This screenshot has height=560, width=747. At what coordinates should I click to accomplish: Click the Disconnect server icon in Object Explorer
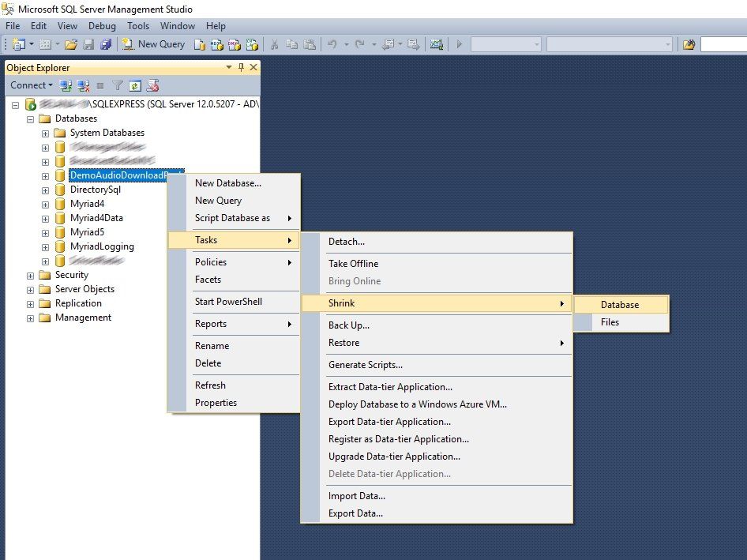[84, 85]
